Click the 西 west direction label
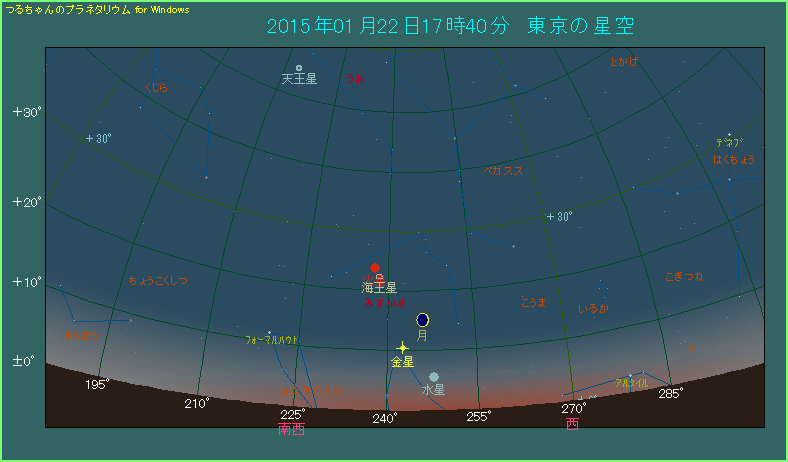 click(x=572, y=424)
